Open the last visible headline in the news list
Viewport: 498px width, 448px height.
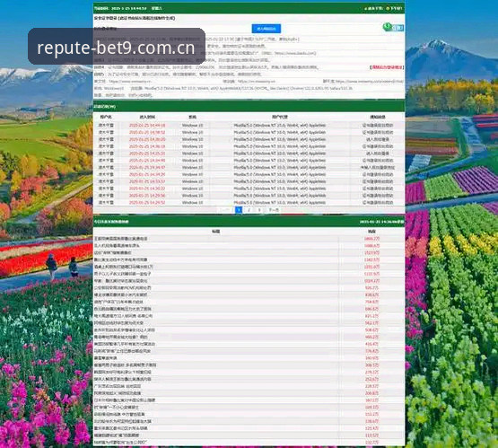point(120,442)
